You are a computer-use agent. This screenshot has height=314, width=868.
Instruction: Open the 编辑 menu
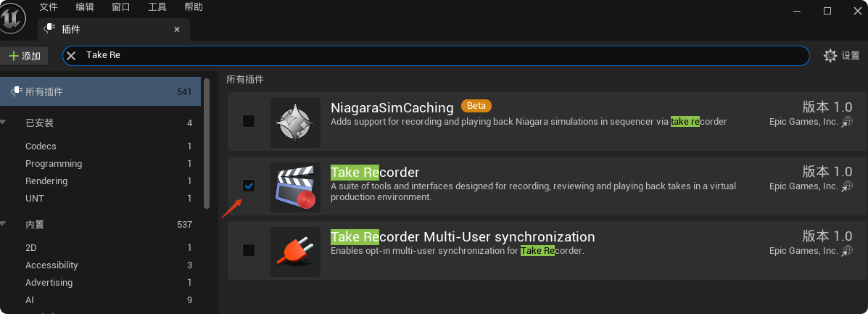click(x=85, y=7)
